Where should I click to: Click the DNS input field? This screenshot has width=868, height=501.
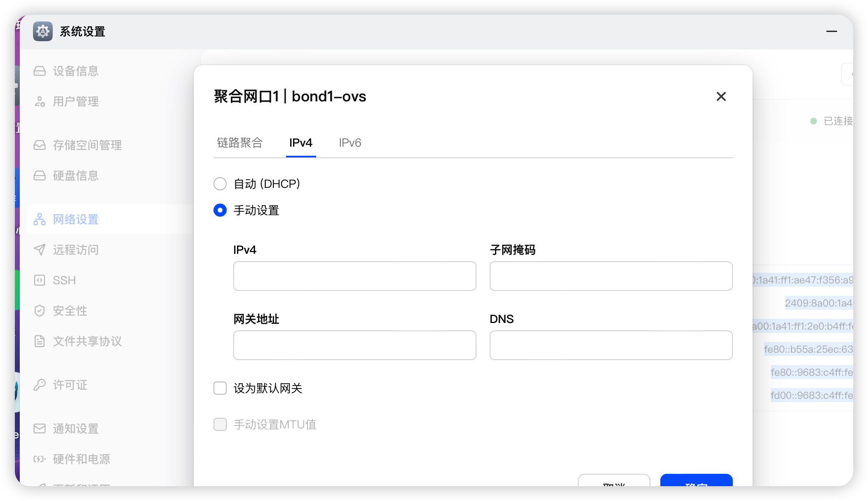point(611,345)
